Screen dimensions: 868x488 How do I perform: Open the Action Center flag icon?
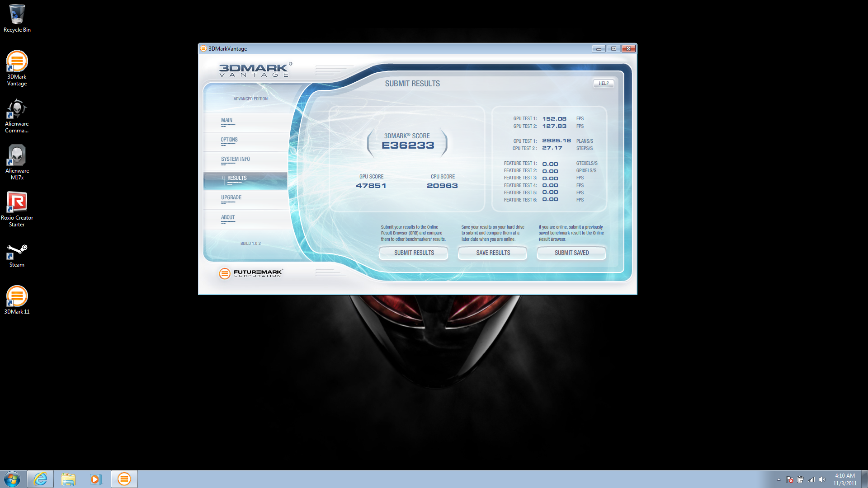click(789, 479)
